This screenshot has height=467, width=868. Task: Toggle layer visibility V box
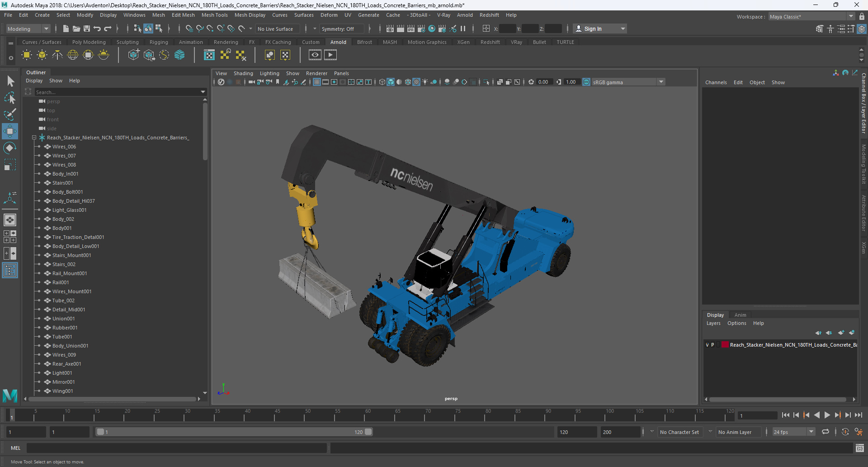(707, 345)
